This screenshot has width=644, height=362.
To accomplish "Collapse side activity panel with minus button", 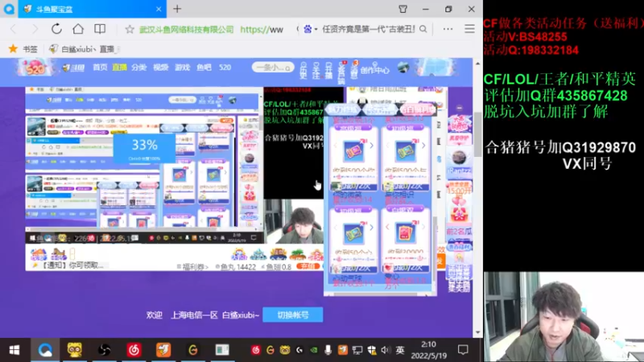I will [x=459, y=109].
